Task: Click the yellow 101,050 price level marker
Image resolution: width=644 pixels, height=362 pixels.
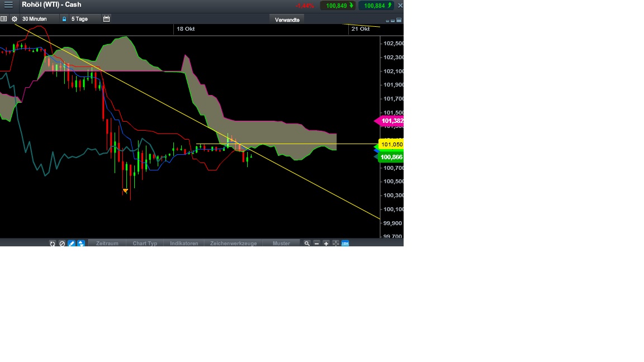Action: 391,144
